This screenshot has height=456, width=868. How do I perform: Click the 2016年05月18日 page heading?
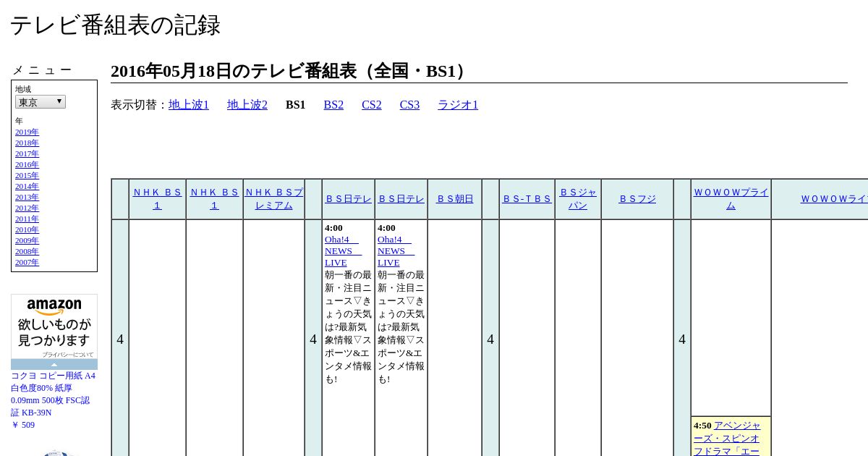pyautogui.click(x=291, y=71)
